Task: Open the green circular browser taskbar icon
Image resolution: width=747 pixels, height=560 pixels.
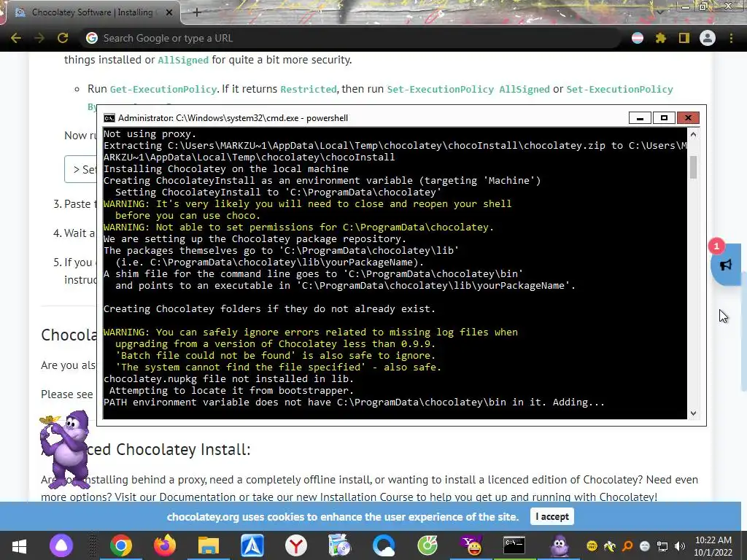Action: pyautogui.click(x=427, y=545)
